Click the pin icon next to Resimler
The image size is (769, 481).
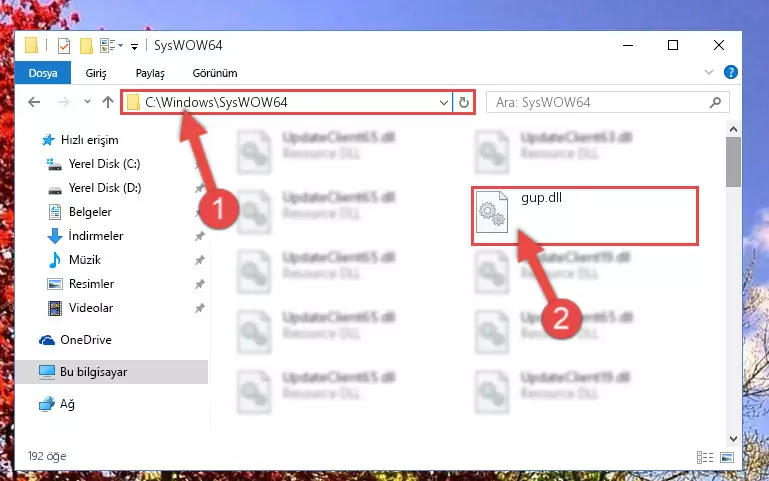(200, 284)
